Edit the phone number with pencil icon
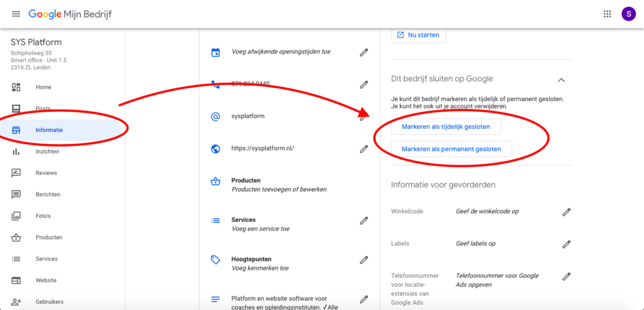This screenshot has width=644, height=310. pos(364,84)
